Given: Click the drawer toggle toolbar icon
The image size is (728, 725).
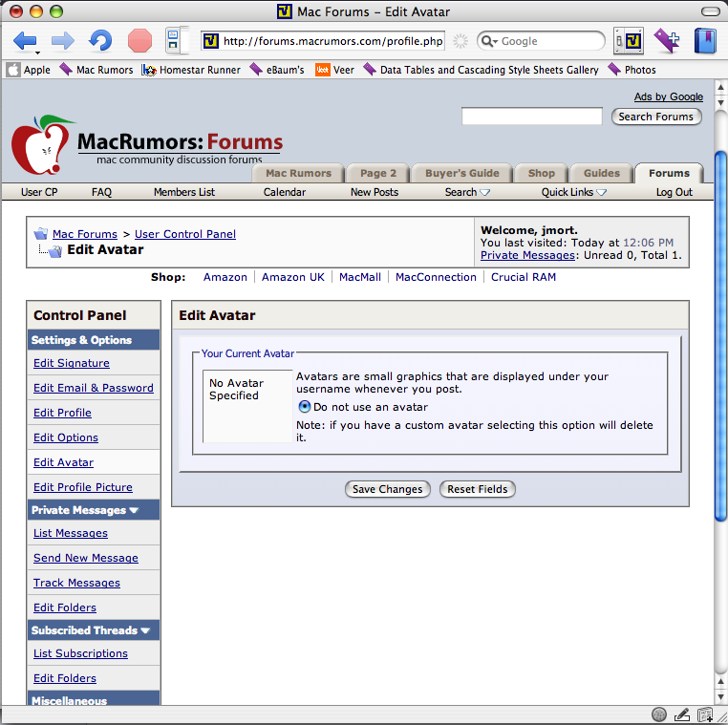Looking at the screenshot, I should point(629,41).
